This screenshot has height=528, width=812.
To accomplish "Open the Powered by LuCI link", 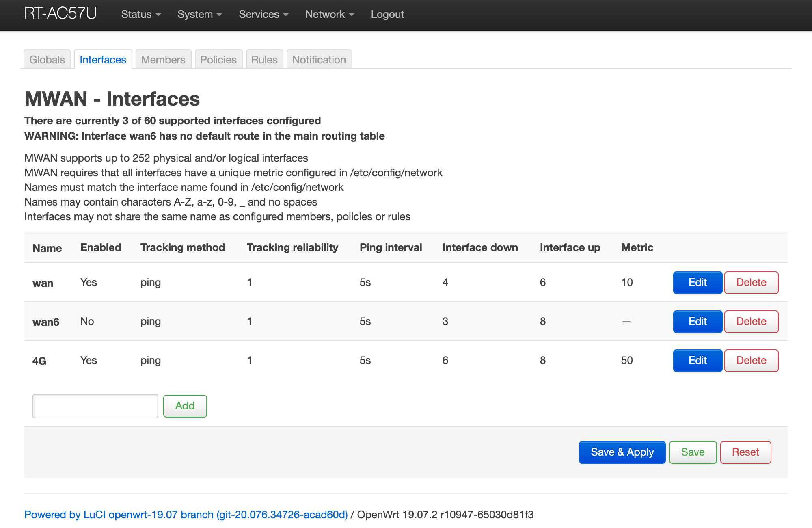I will [x=186, y=515].
